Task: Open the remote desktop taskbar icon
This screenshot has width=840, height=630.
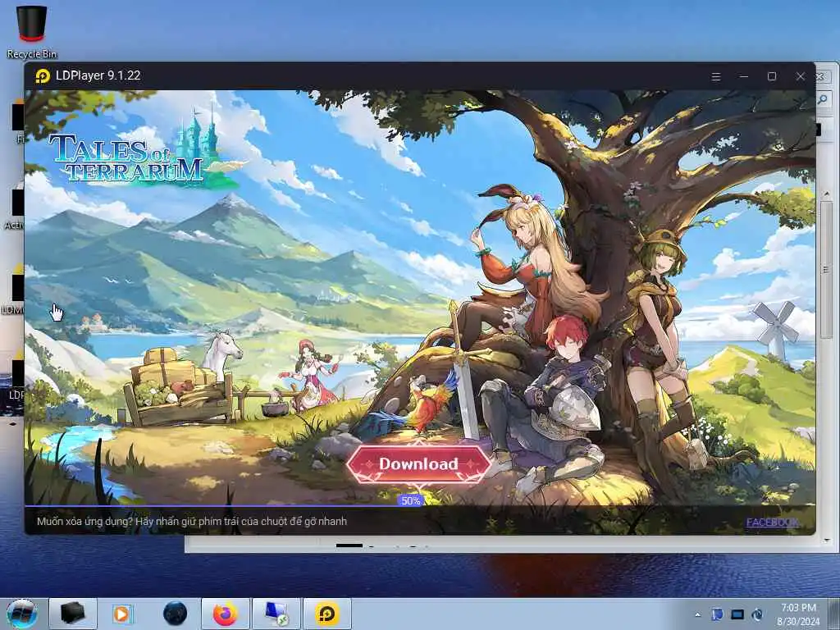Action: (276, 614)
